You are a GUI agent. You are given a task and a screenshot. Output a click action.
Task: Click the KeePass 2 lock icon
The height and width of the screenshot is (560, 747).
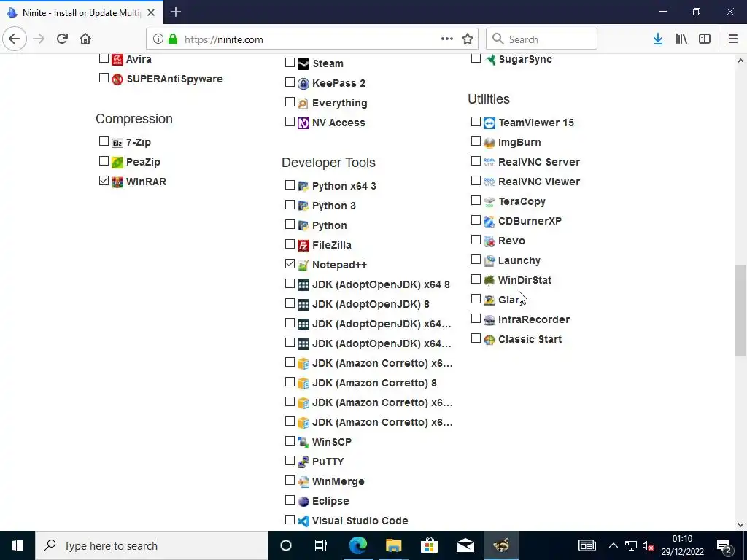click(303, 83)
